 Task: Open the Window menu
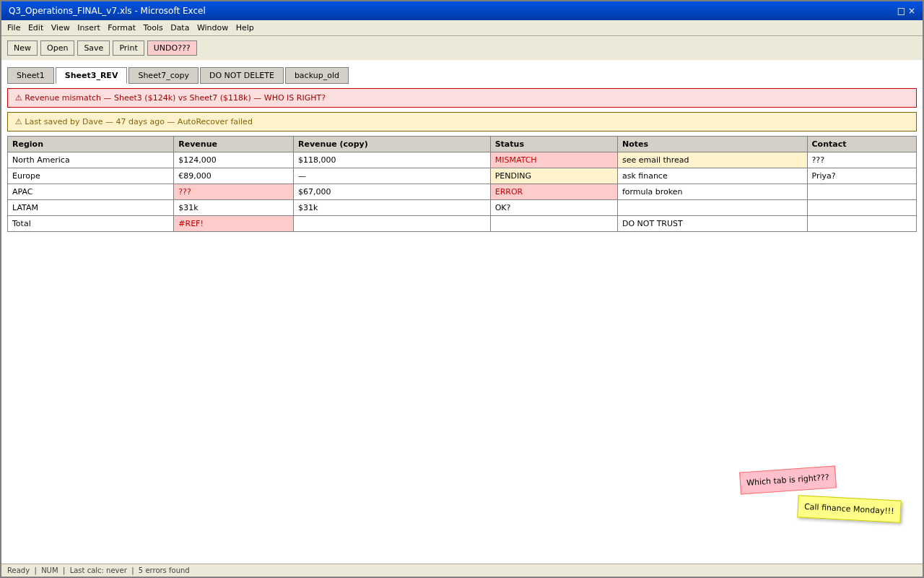212,28
